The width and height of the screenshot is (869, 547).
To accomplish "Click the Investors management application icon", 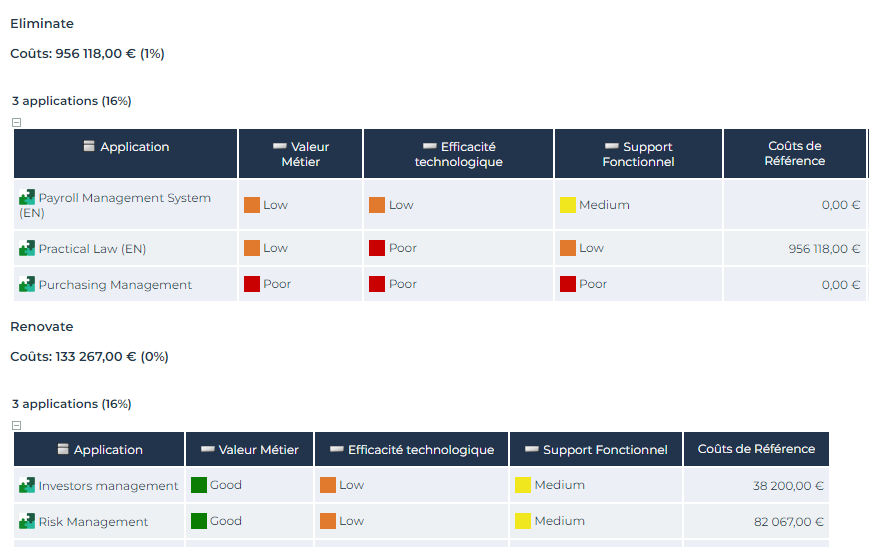I will pos(27,486).
